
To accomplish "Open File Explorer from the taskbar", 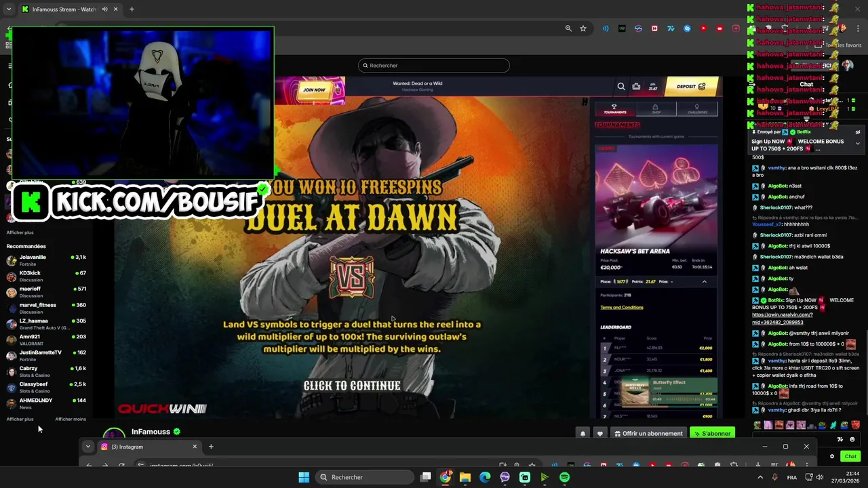I will (465, 477).
